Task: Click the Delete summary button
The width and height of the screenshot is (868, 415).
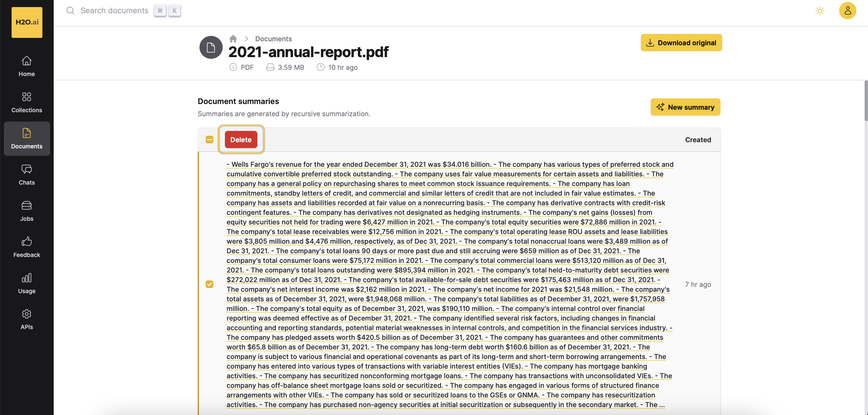Action: point(241,140)
